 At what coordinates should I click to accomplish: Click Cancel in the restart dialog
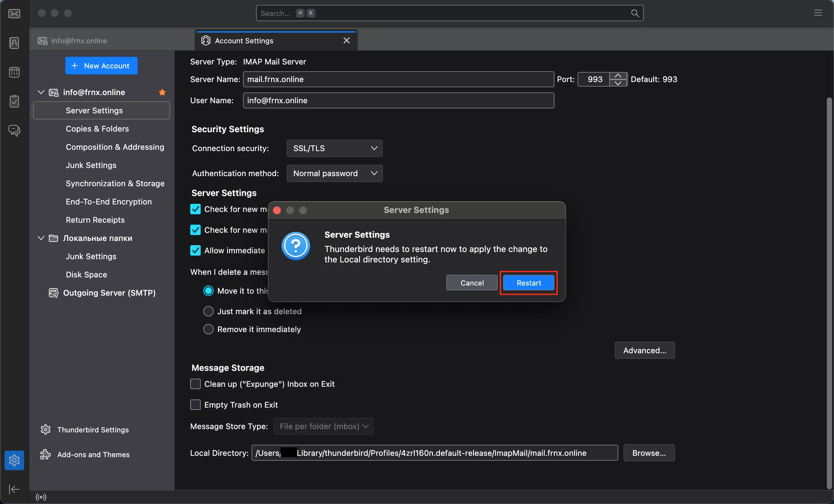point(472,283)
